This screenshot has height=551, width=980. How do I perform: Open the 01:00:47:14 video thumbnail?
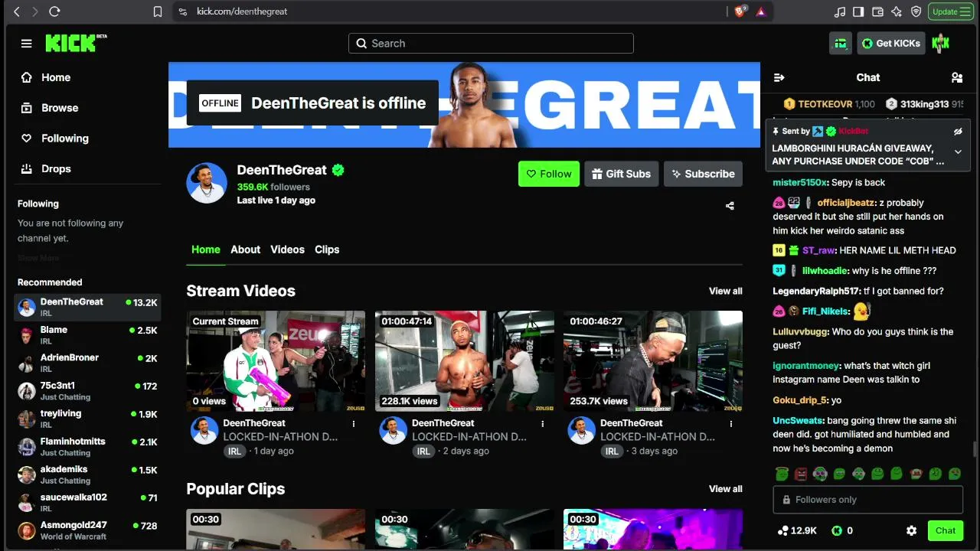[465, 361]
